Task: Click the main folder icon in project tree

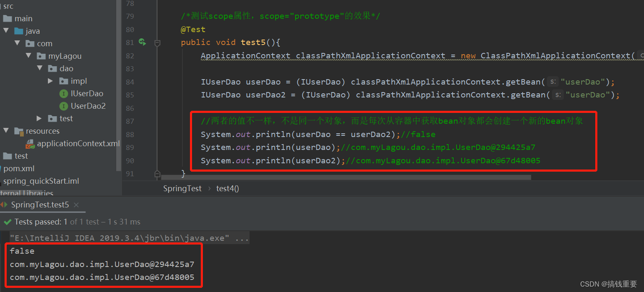Action: point(7,18)
